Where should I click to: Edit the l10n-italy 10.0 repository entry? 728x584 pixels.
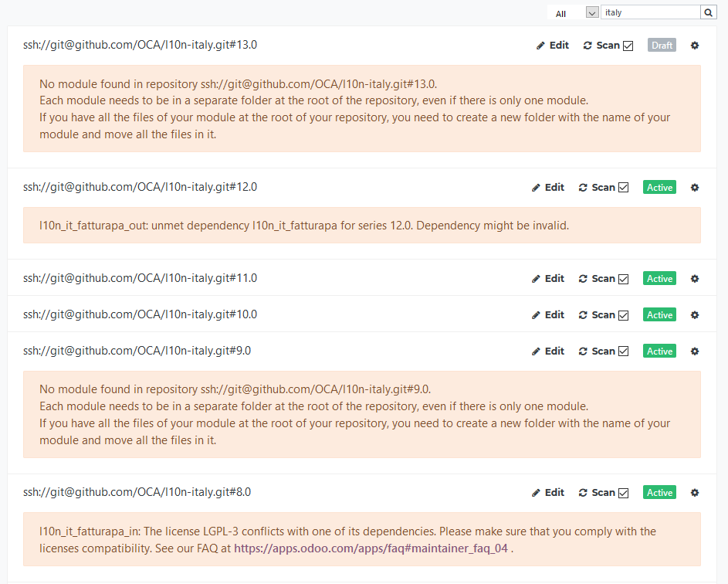pos(548,315)
